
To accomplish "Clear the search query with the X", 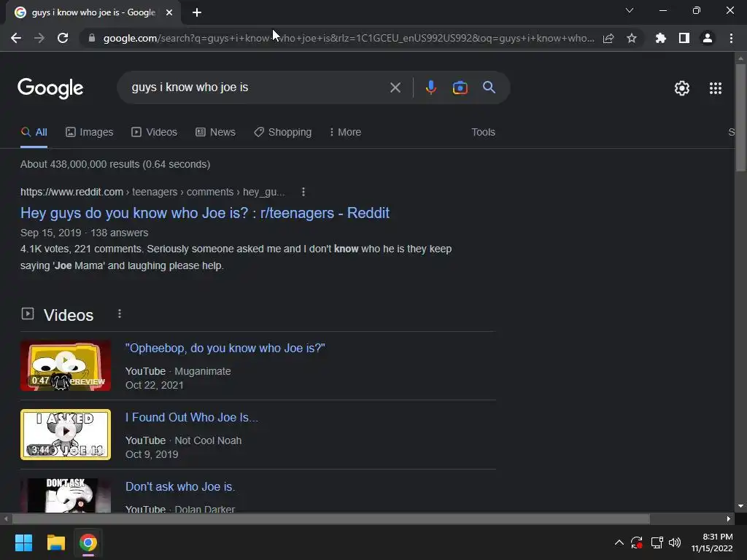I will coord(395,87).
